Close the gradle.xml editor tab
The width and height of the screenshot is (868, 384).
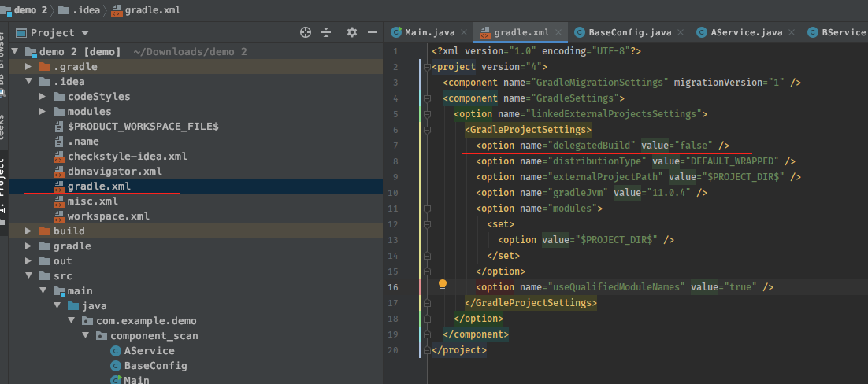[x=558, y=32]
